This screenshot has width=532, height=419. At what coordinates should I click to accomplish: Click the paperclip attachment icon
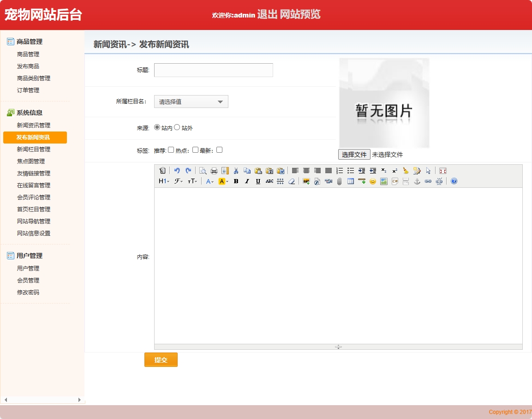point(340,181)
